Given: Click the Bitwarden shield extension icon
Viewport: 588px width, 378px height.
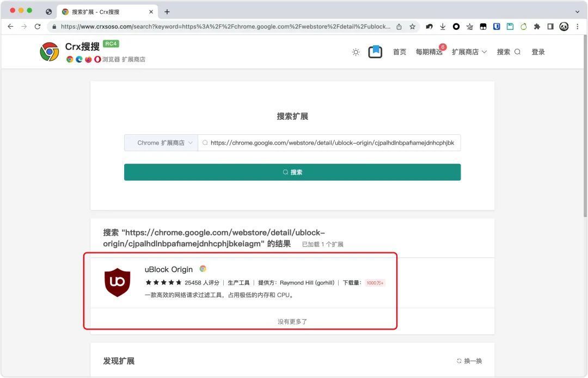Looking at the screenshot, I should (497, 27).
